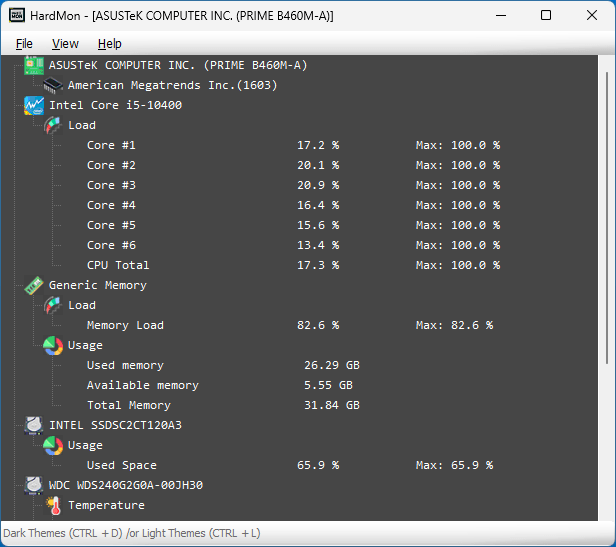Screen dimensions: 616x547
Task: Click the 5.55 GB available memory value
Action: (328, 385)
